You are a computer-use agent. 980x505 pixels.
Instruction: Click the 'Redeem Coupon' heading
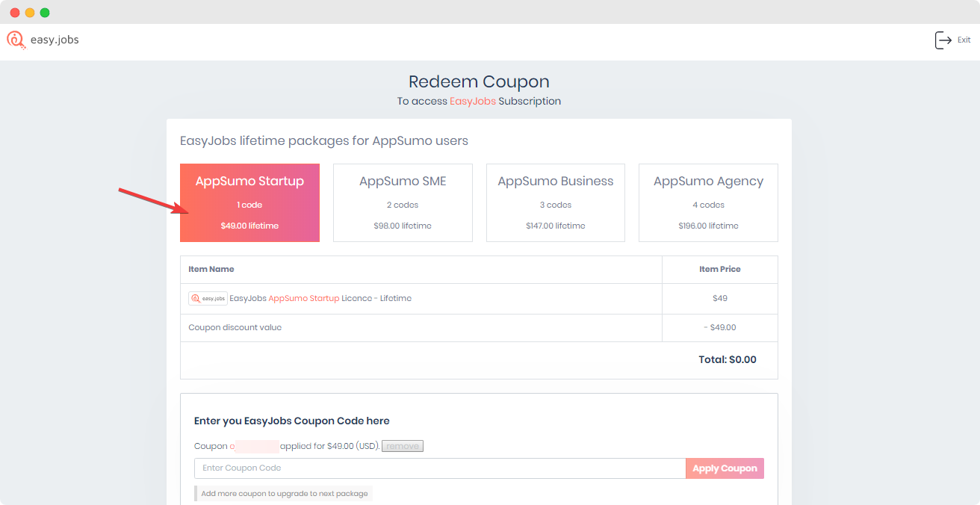coord(479,81)
